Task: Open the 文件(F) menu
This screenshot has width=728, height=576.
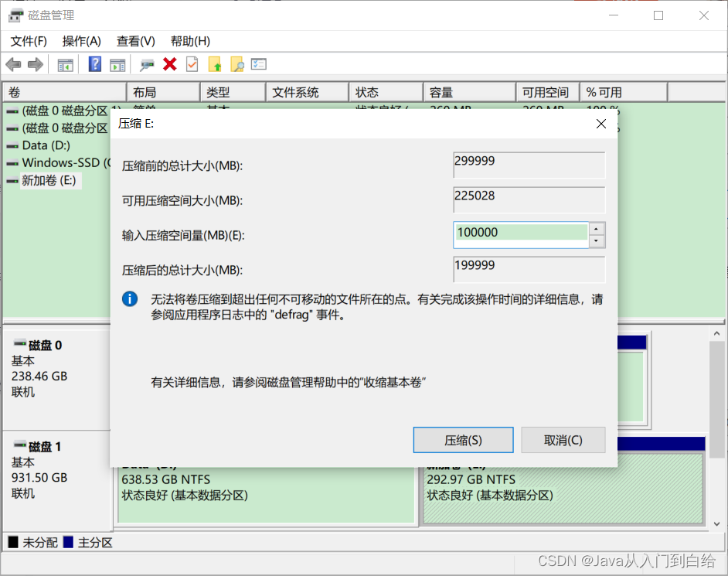Action: [29, 41]
